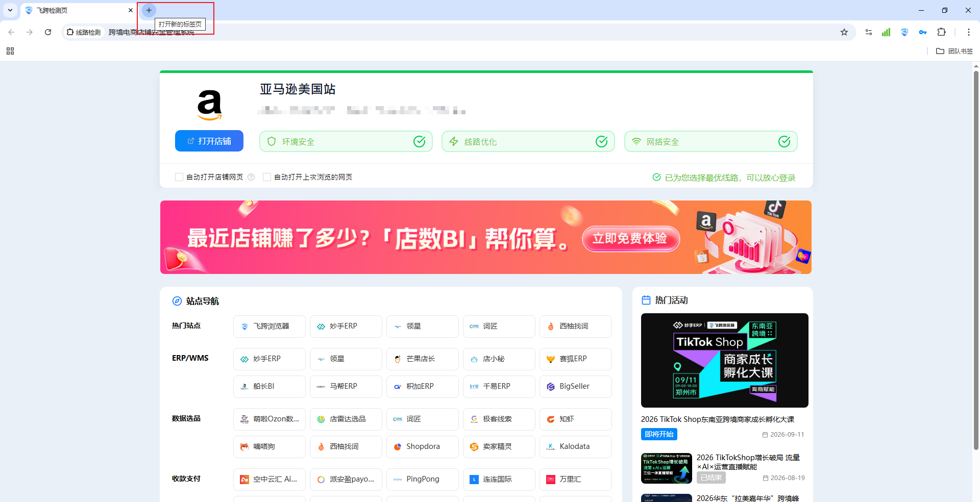Open 万里汇 site link

[x=576, y=480]
